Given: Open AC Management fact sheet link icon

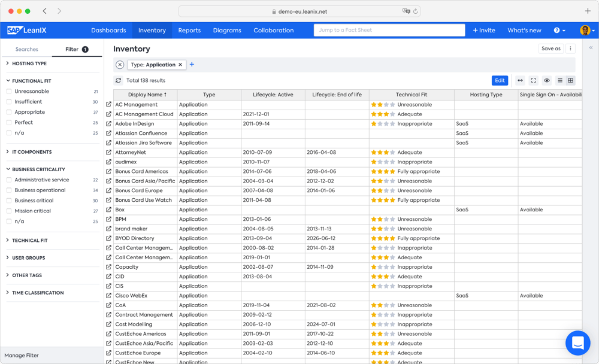Looking at the screenshot, I should pos(108,105).
